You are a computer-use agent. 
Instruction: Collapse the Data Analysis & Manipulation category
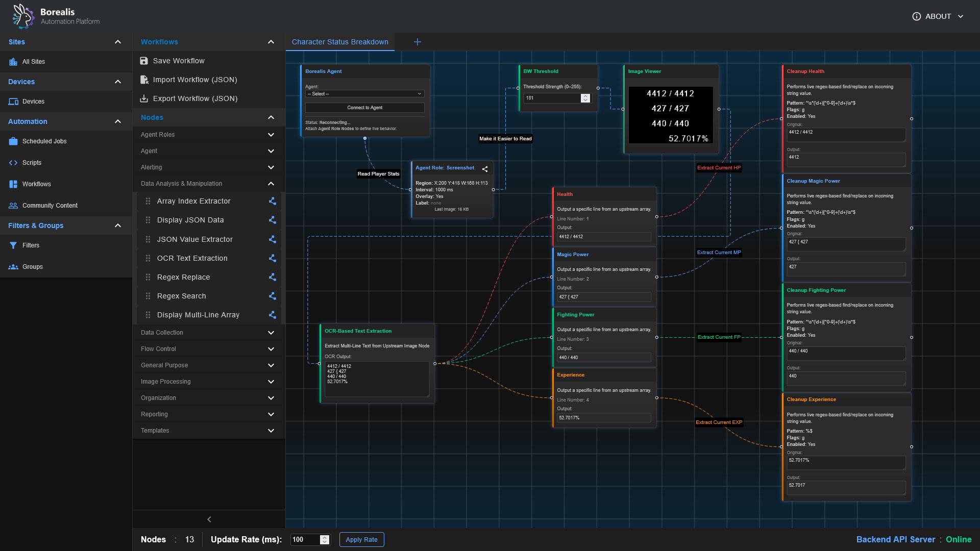coord(271,184)
